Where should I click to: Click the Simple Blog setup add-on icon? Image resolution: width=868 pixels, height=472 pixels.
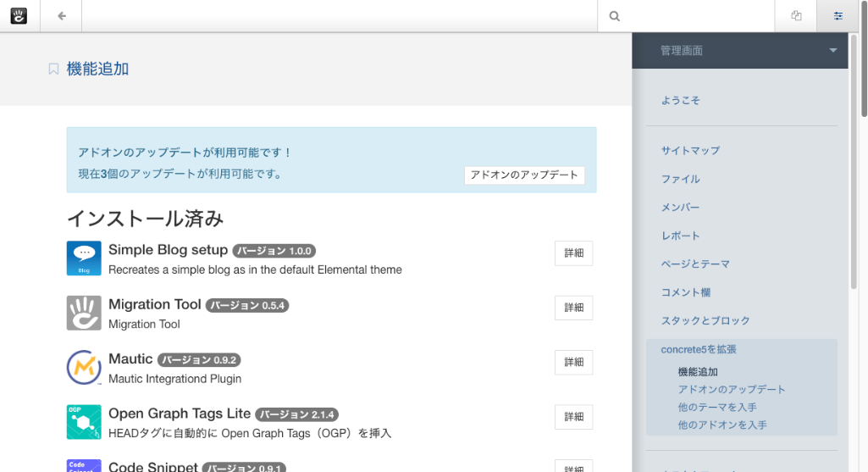84,258
